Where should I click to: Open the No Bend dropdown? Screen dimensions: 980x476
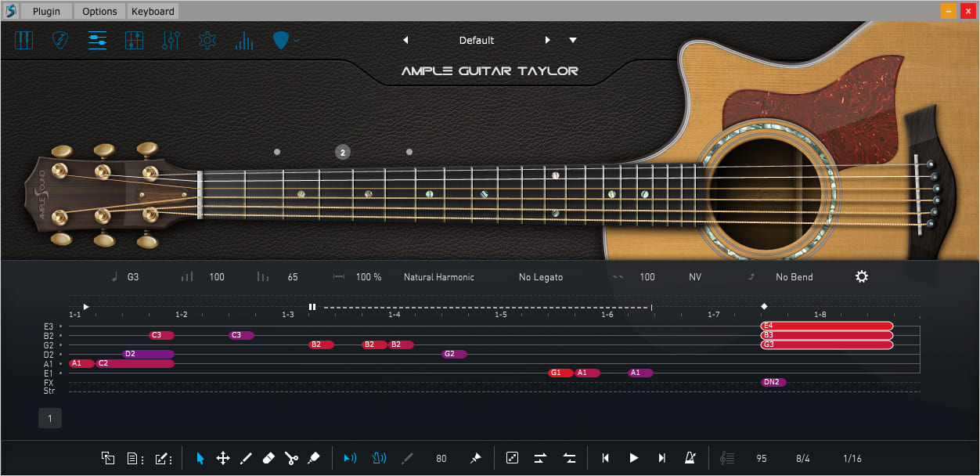point(794,277)
